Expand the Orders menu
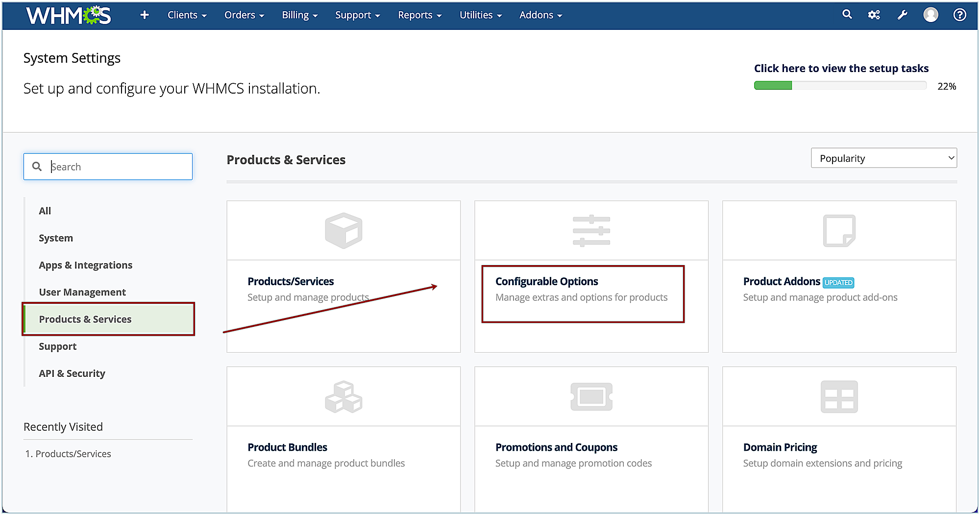The width and height of the screenshot is (980, 515). [x=244, y=15]
